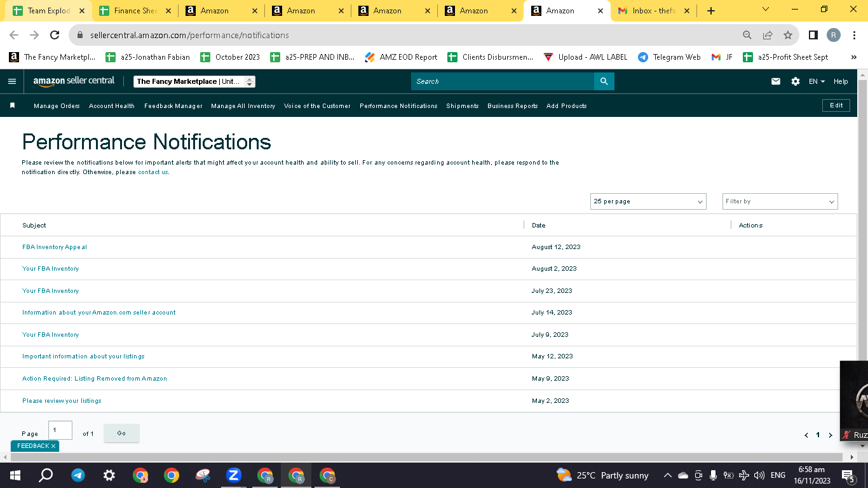
Task: Open the Seller Central hamburger menu
Action: click(12, 81)
